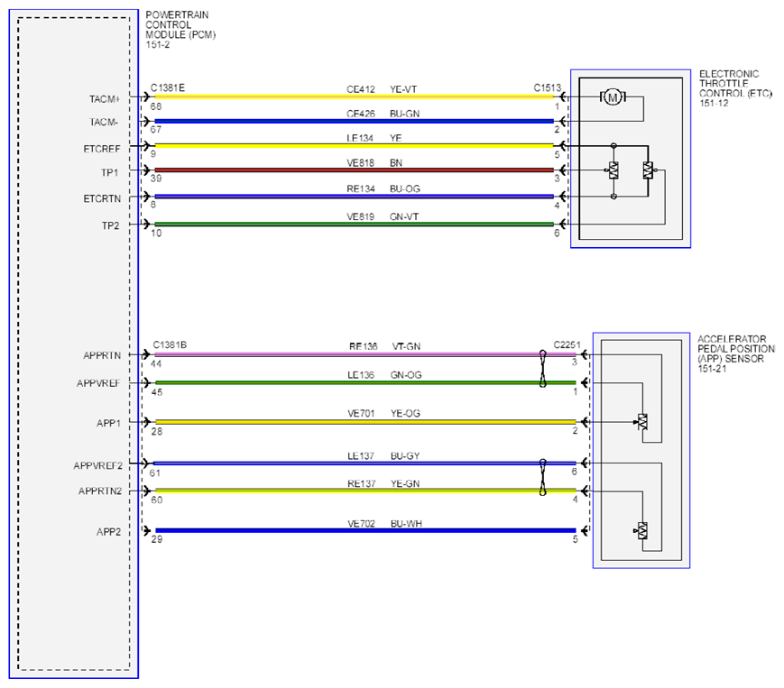784x688 pixels.
Task: Click connector label C1381E
Action: click(x=168, y=88)
